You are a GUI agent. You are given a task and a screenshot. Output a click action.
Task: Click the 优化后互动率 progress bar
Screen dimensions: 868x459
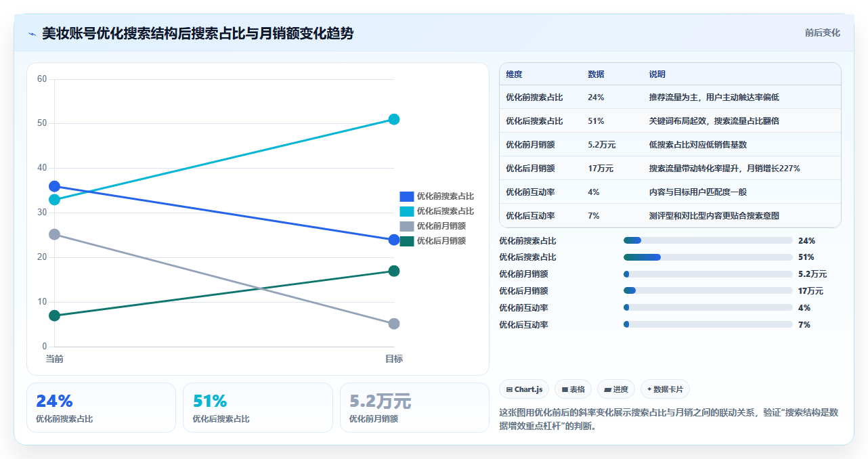coord(708,324)
